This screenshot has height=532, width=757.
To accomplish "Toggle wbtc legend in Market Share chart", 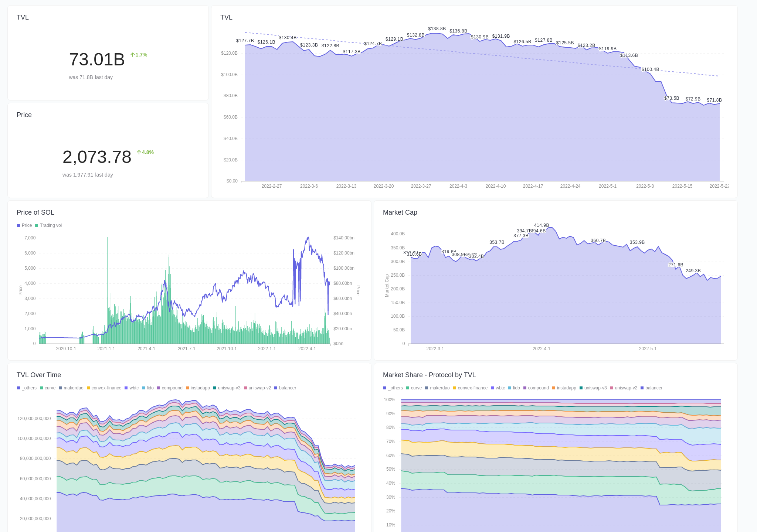I will (498, 388).
